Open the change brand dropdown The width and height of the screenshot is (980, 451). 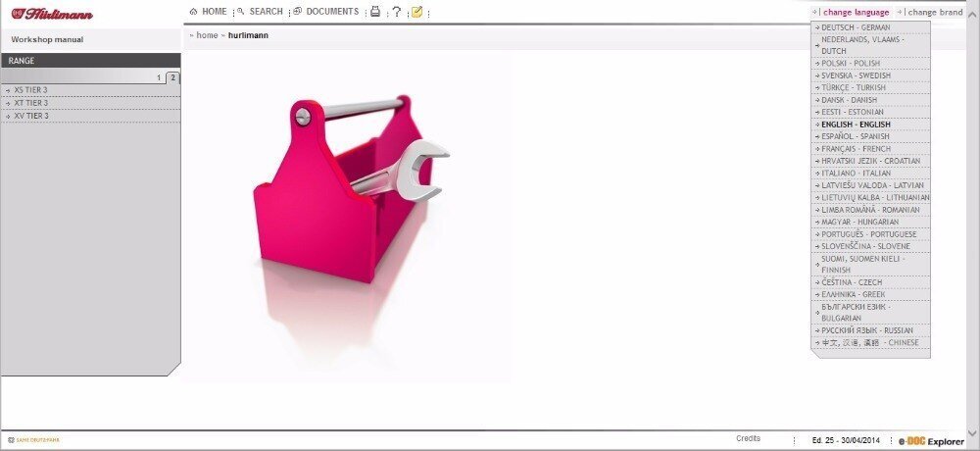(x=933, y=12)
